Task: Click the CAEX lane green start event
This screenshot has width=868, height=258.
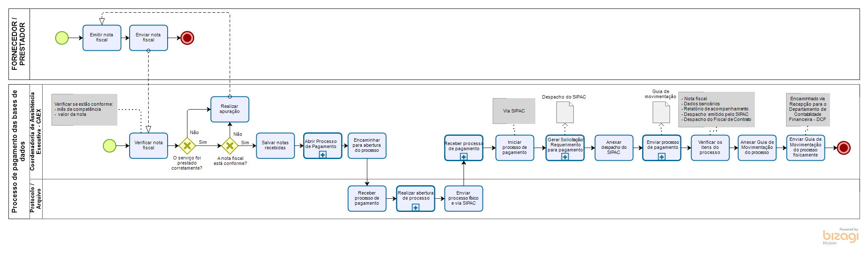Action: (x=110, y=146)
